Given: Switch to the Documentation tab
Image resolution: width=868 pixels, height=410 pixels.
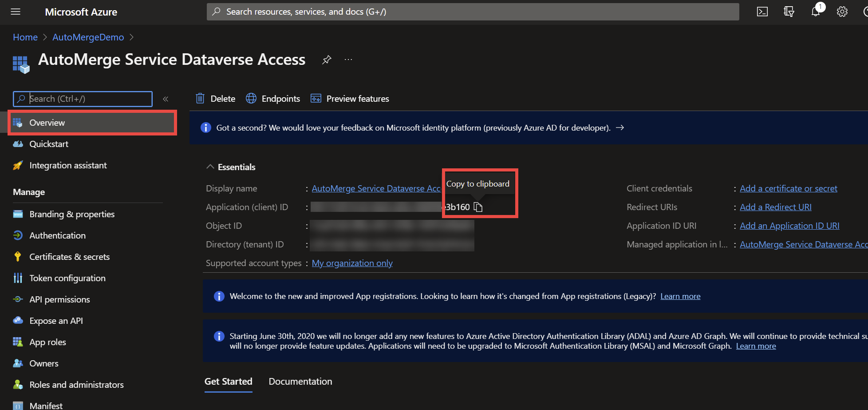Looking at the screenshot, I should pos(300,382).
